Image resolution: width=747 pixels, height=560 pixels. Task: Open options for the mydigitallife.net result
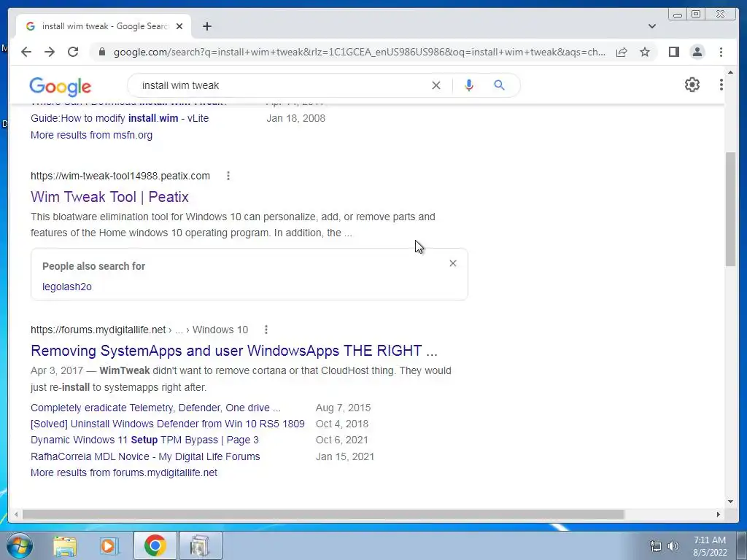tap(266, 330)
